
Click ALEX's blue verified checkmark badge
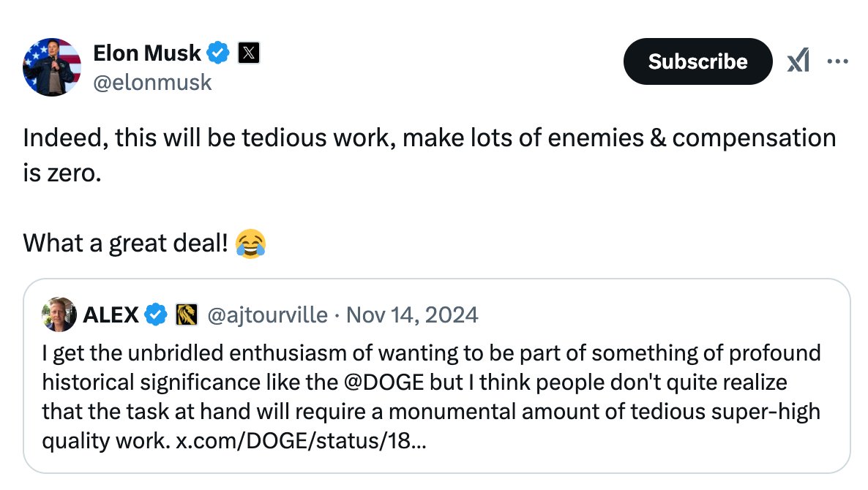pos(156,314)
